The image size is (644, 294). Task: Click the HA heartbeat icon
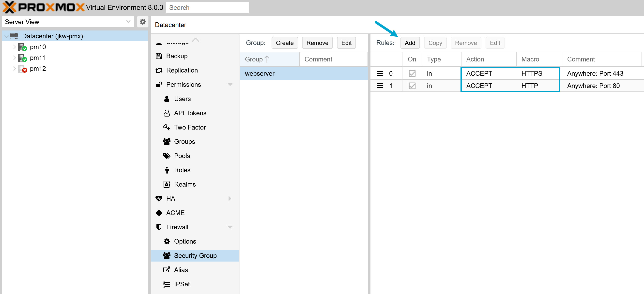pos(159,199)
